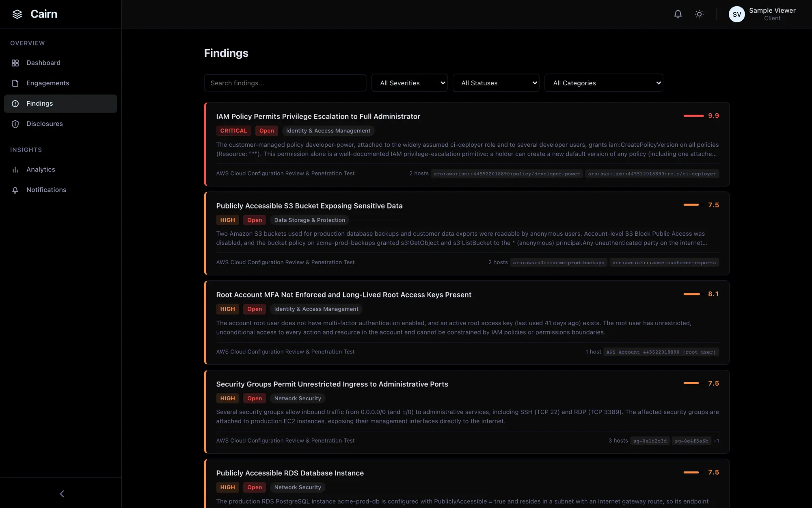The image size is (812, 508).
Task: Click 7.5 score bar on RDS Database finding
Action: point(694,473)
